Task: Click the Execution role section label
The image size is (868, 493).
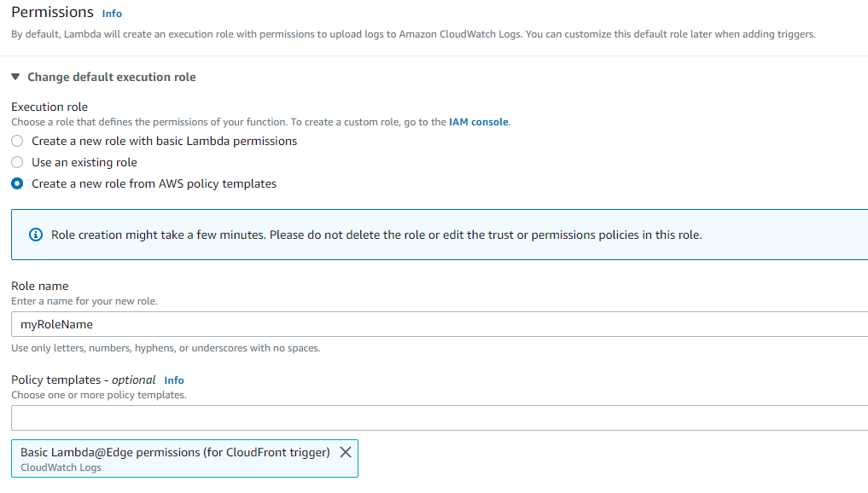Action: point(50,107)
